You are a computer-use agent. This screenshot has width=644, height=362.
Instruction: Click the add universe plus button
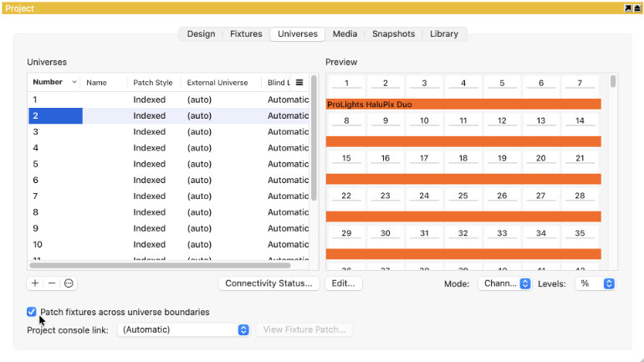tap(35, 283)
